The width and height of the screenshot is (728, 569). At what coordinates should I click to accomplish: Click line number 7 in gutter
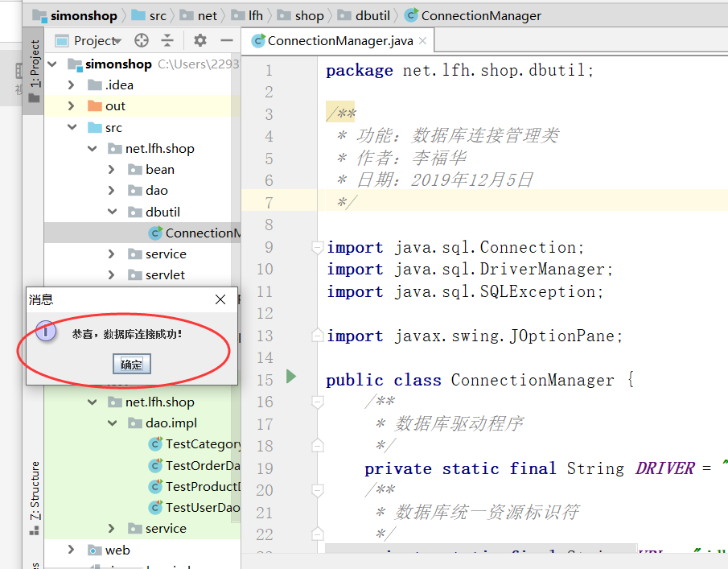tap(269, 203)
